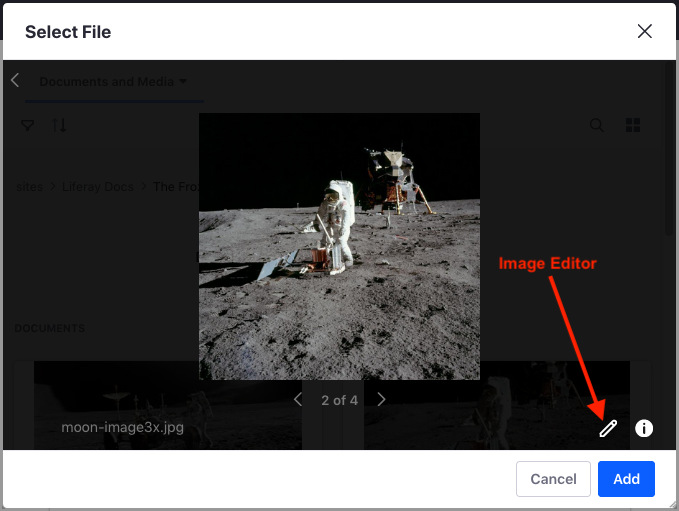Switch view using the grid icon
The image size is (679, 511).
(633, 125)
